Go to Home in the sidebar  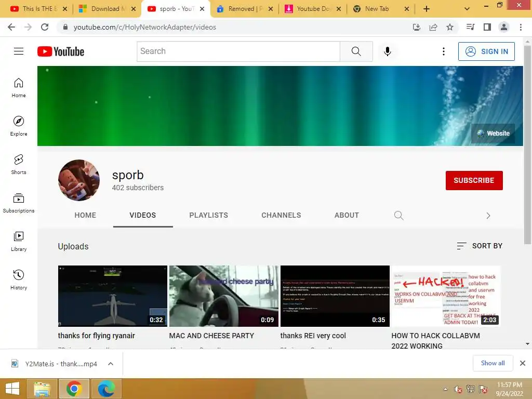19,88
